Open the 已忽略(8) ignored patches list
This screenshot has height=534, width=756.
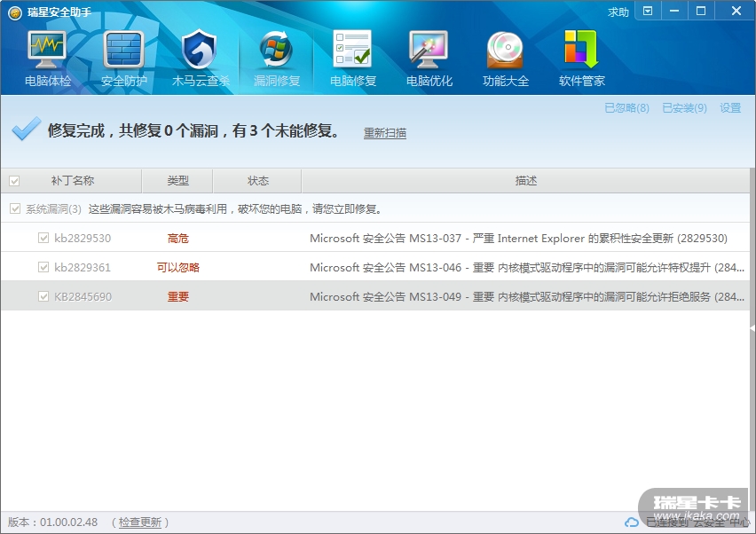(626, 108)
